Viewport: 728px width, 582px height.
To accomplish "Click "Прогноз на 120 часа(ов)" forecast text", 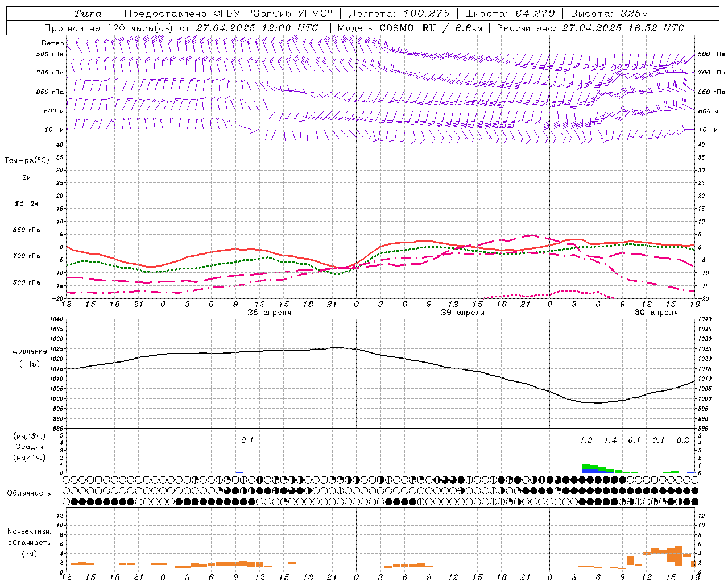I will pyautogui.click(x=109, y=28).
